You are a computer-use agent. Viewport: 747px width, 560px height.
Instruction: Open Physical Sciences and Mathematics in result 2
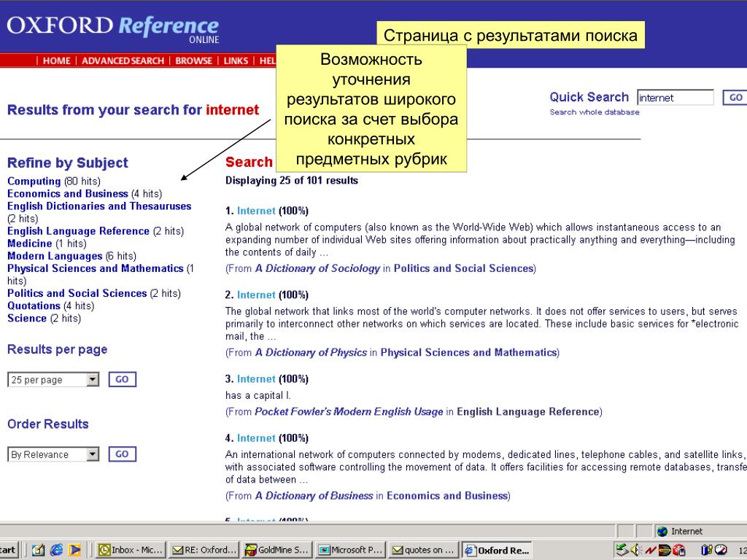468,353
